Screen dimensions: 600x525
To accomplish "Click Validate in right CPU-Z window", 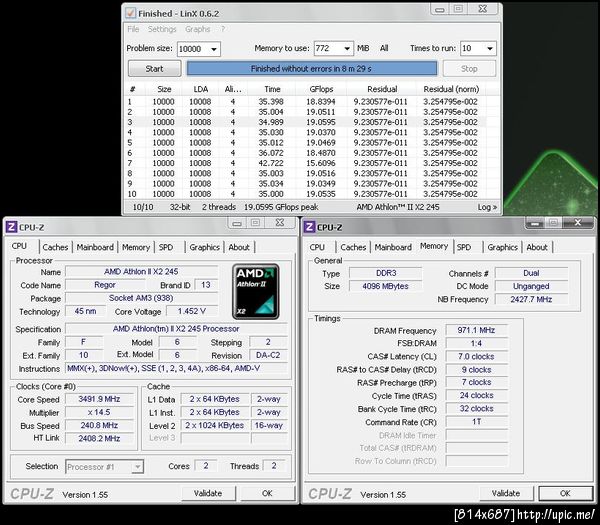I will point(506,493).
